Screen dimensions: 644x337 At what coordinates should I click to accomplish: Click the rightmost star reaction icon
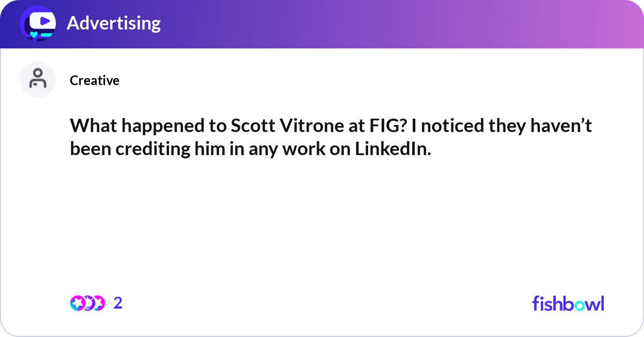coord(100,303)
